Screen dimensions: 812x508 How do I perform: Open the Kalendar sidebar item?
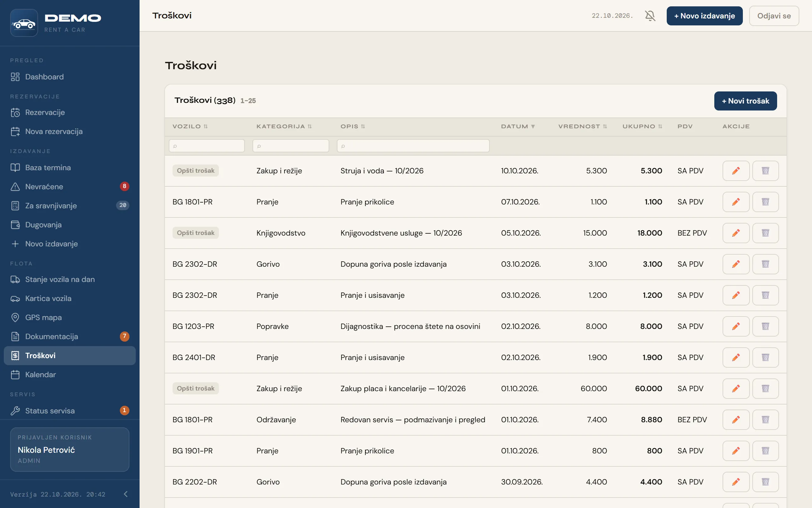[70, 374]
